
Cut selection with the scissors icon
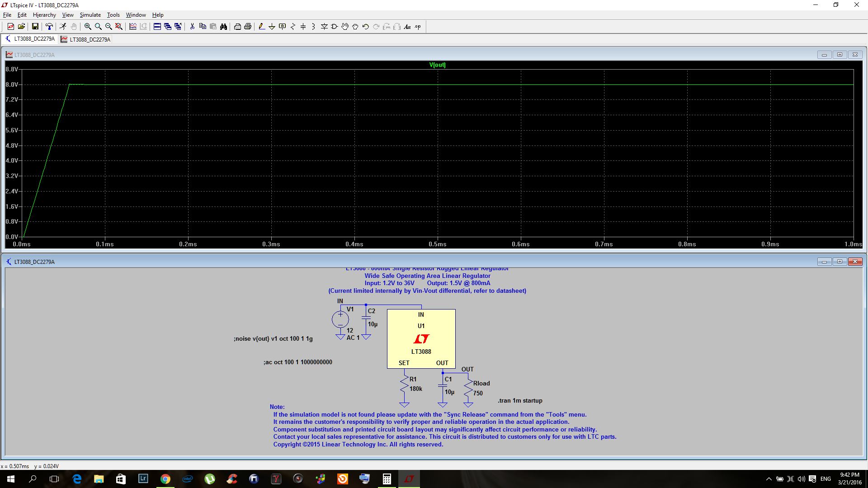[x=192, y=27]
